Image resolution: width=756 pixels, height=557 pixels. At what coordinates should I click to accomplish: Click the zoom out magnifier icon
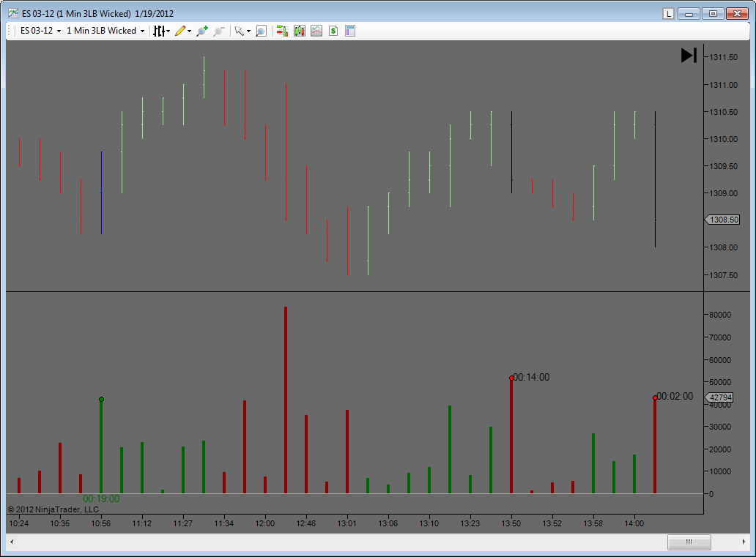pos(219,31)
